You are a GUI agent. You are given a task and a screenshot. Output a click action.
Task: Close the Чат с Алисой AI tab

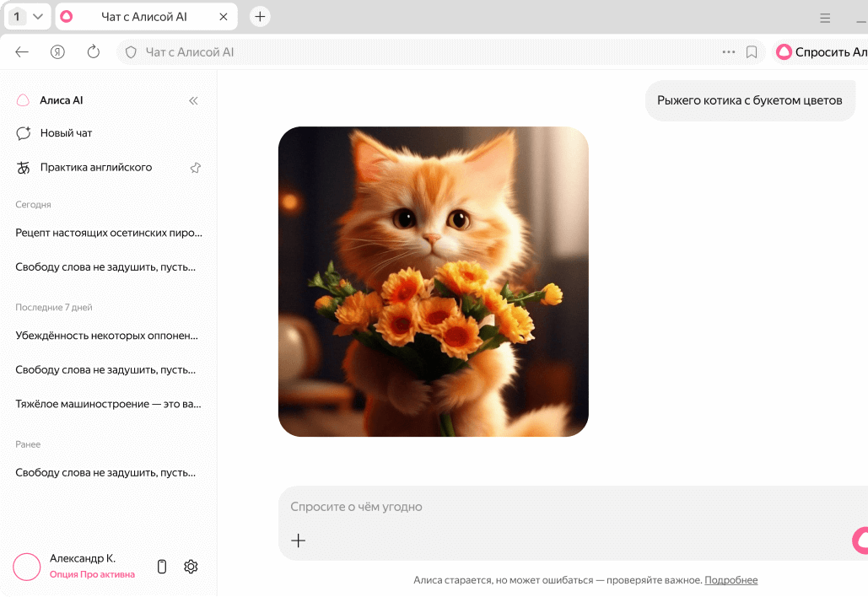(223, 17)
